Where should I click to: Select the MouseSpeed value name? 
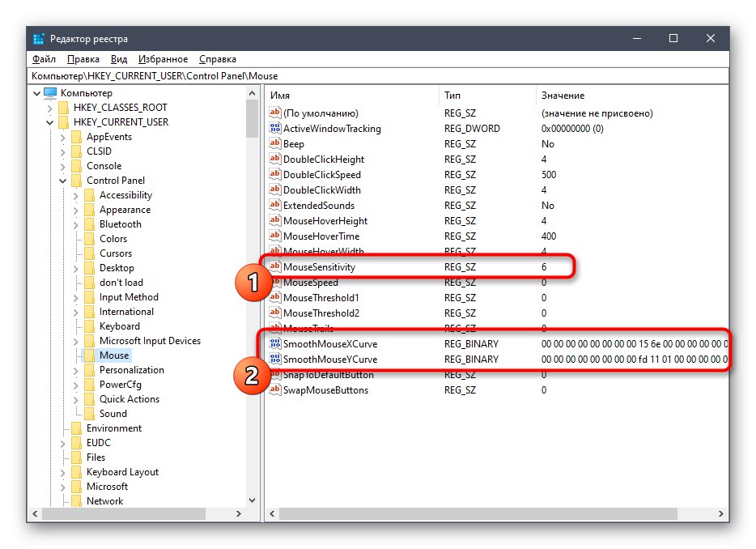point(311,283)
